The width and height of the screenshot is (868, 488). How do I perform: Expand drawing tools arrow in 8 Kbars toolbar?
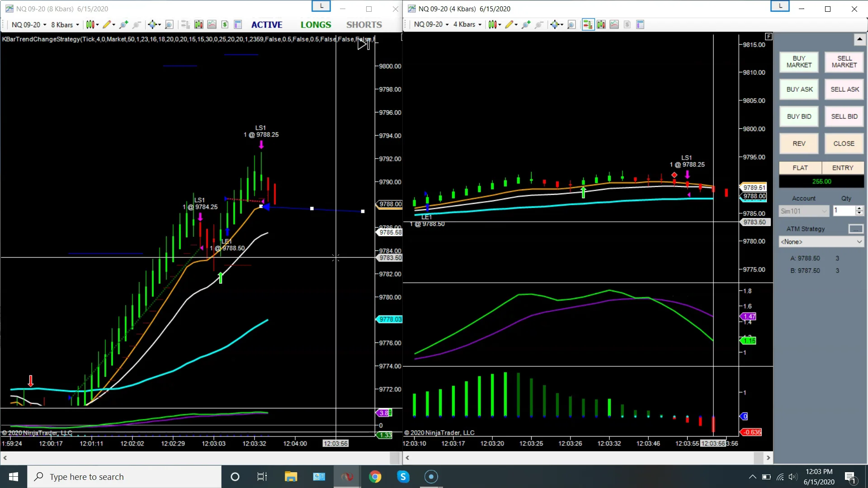tap(113, 25)
